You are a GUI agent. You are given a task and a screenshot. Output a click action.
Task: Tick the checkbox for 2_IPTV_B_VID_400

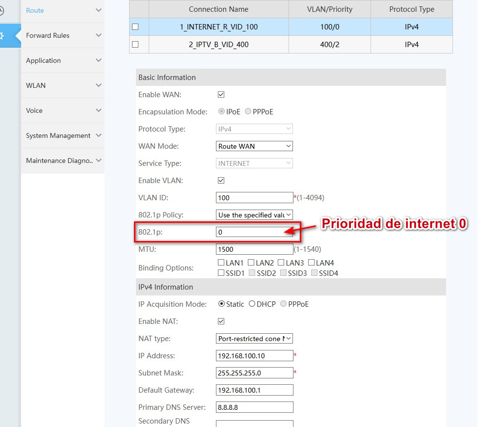135,45
